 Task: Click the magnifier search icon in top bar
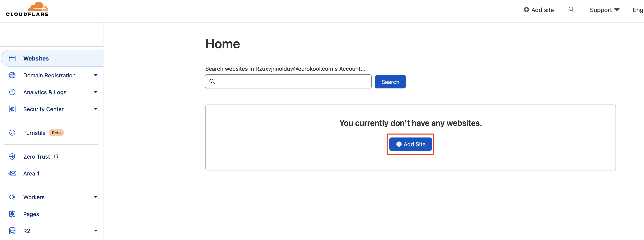(x=571, y=10)
